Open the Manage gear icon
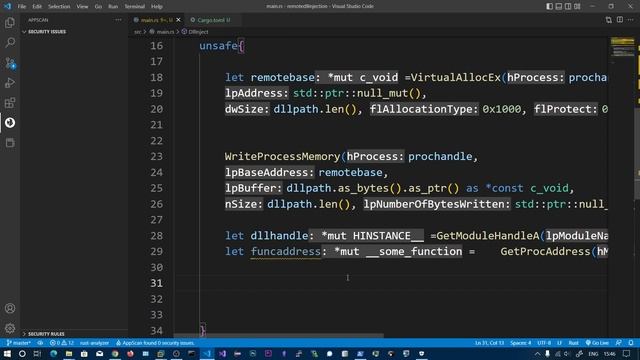 click(x=10, y=328)
